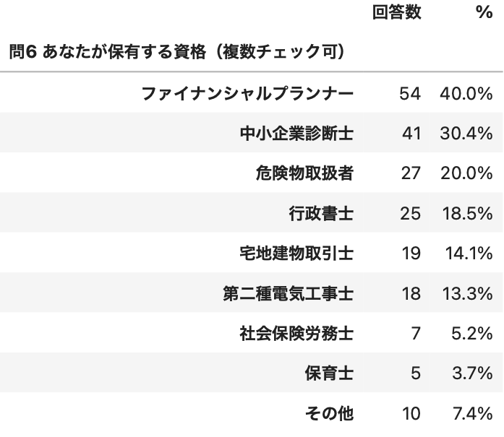Click the 7.4% percentage cell

tap(472, 413)
